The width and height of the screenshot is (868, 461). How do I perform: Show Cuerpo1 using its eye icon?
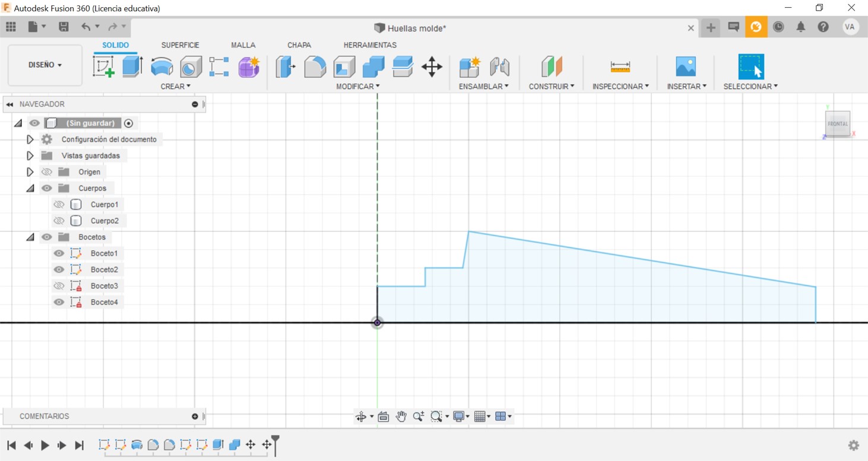pyautogui.click(x=59, y=204)
